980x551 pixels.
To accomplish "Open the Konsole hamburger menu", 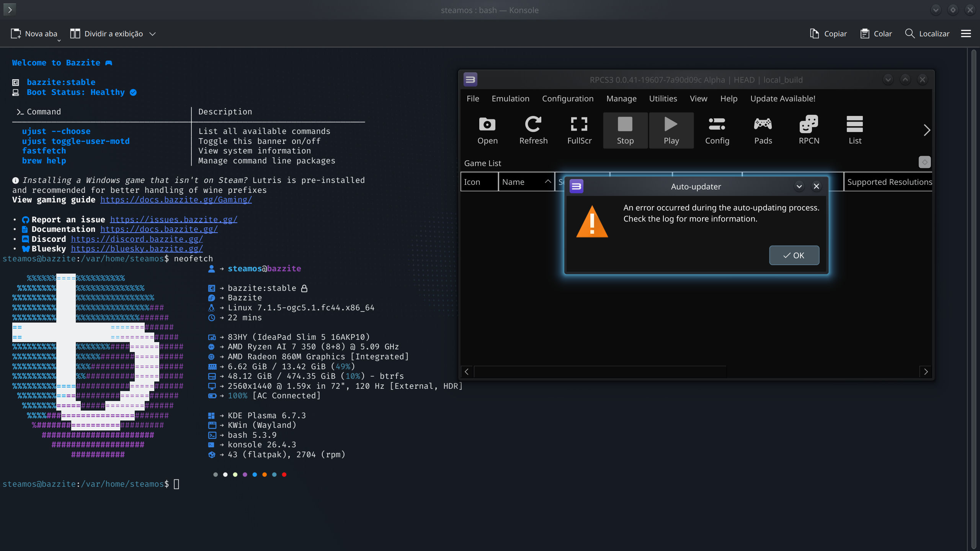I will (x=966, y=34).
